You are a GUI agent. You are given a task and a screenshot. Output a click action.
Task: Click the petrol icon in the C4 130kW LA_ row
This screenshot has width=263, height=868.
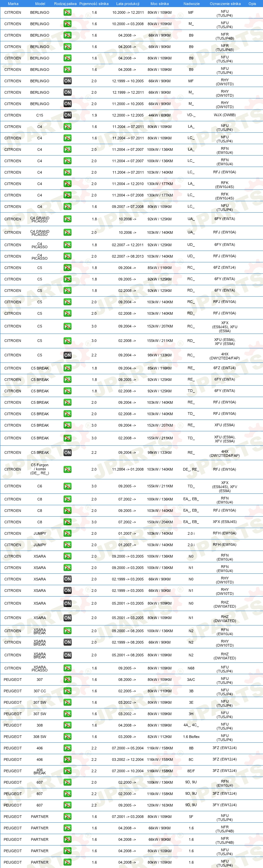(x=68, y=184)
